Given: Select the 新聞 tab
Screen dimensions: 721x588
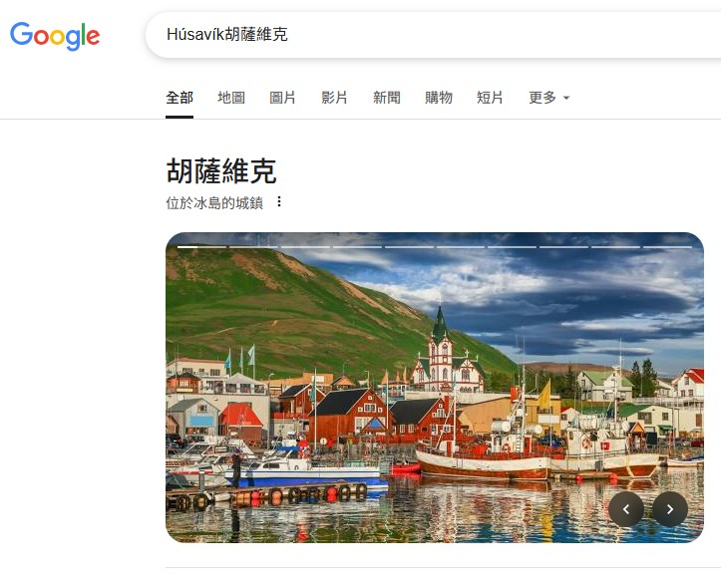Looking at the screenshot, I should pyautogui.click(x=386, y=98).
